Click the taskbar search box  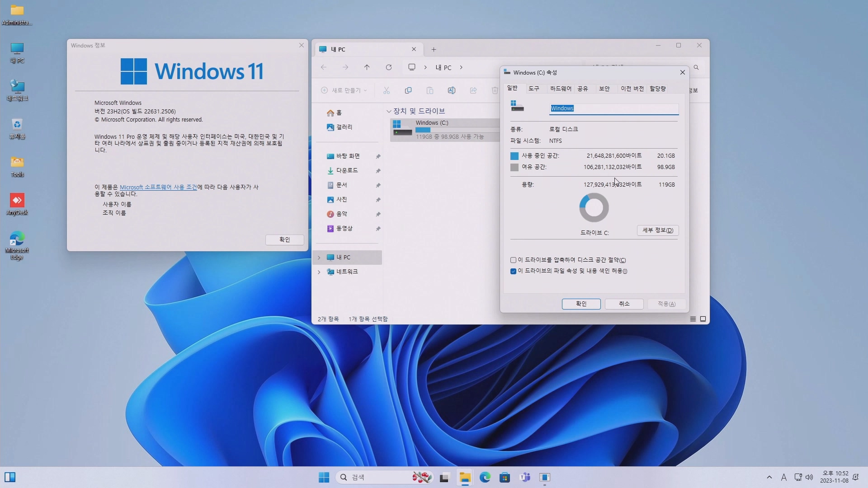(385, 477)
